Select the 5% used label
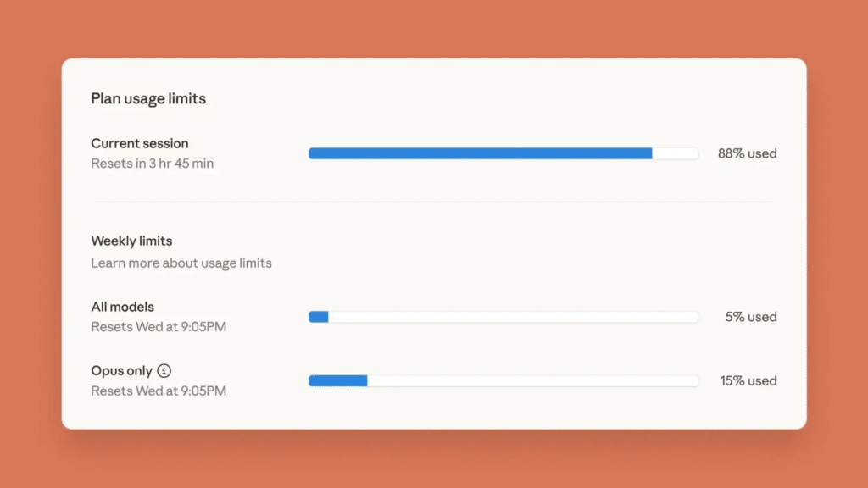Viewport: 868px width, 488px height. point(750,317)
